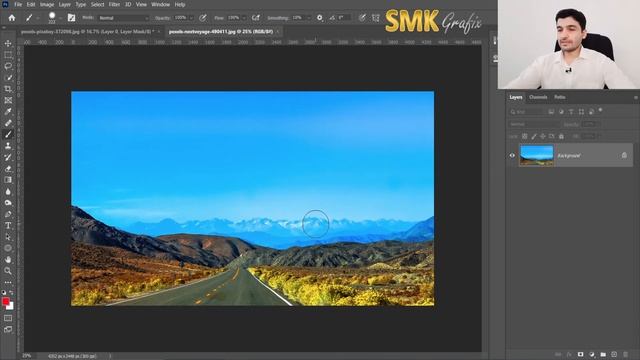The height and width of the screenshot is (360, 640).
Task: Click the Background layer thumbnail
Action: coord(536,155)
